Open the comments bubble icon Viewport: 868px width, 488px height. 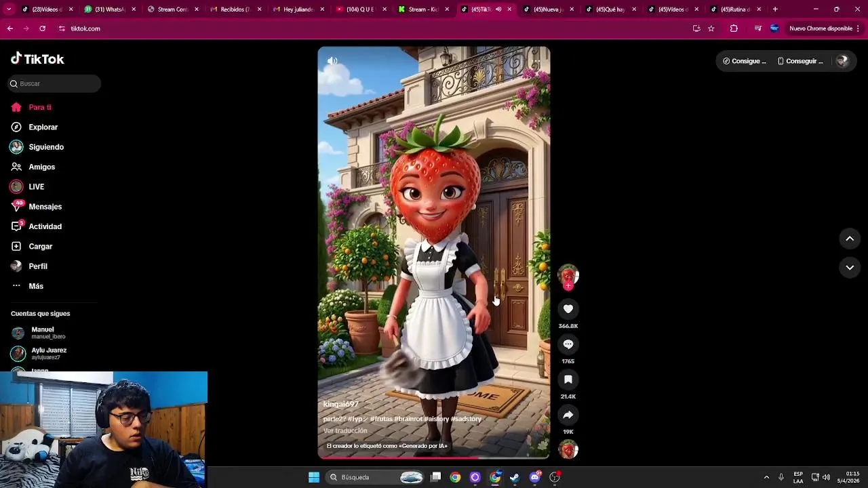tap(568, 344)
